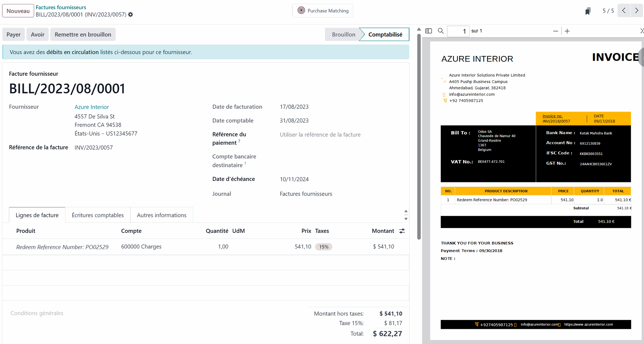Click the Purchase Matching target icon
Image resolution: width=644 pixels, height=344 pixels.
pyautogui.click(x=301, y=11)
